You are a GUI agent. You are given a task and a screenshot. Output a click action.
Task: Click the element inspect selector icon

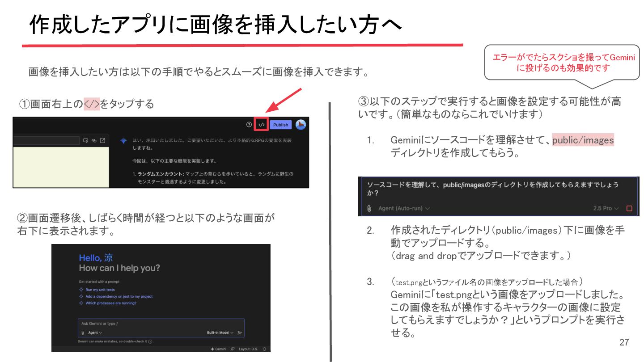point(85,140)
